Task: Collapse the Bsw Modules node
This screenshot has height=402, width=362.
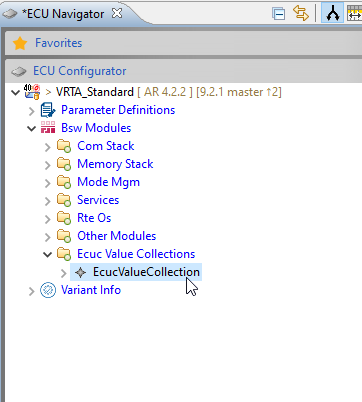Action: coord(31,128)
